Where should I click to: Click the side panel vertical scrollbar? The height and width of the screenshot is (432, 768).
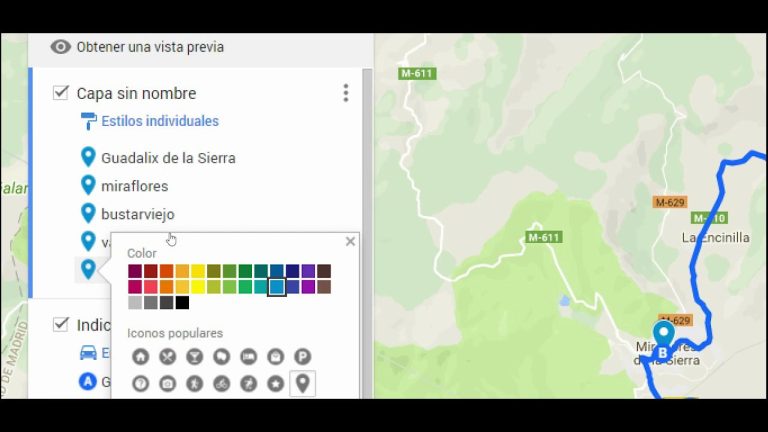pos(367,233)
